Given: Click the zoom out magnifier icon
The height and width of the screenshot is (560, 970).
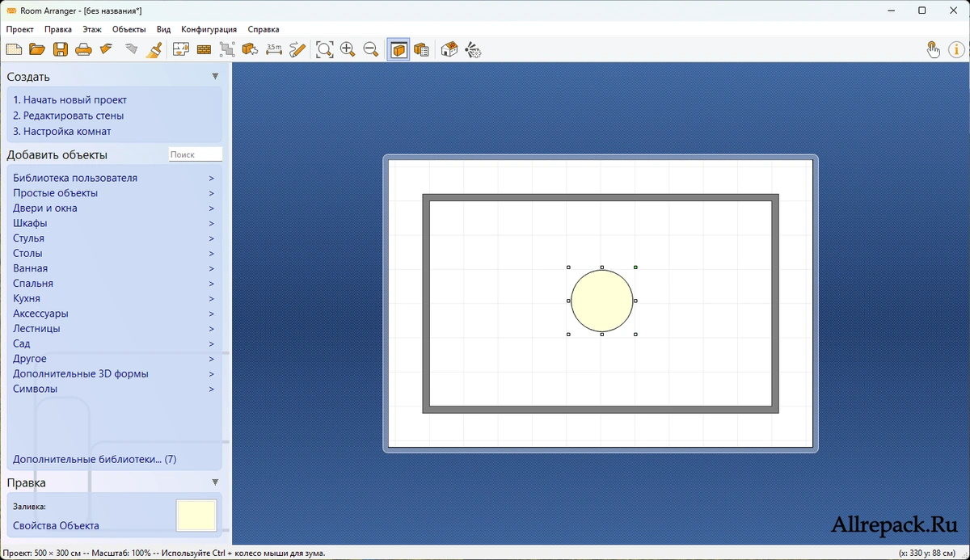Looking at the screenshot, I should coord(371,49).
